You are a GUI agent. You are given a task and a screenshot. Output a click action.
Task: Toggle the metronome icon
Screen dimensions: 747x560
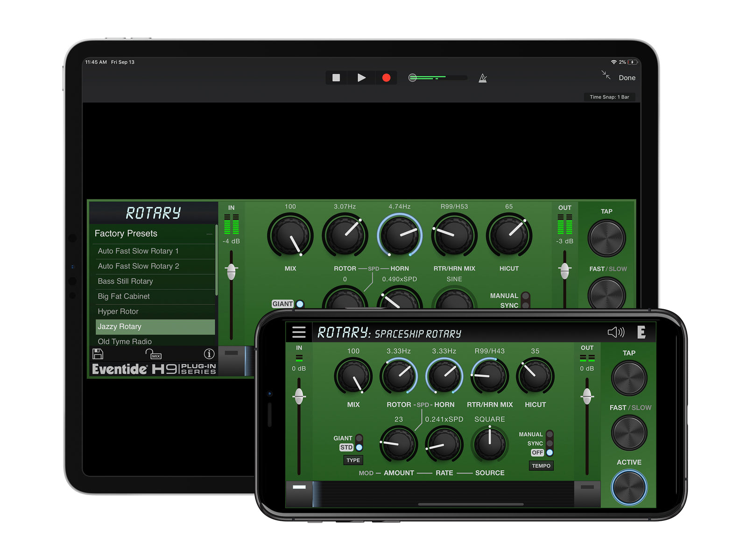coord(483,78)
